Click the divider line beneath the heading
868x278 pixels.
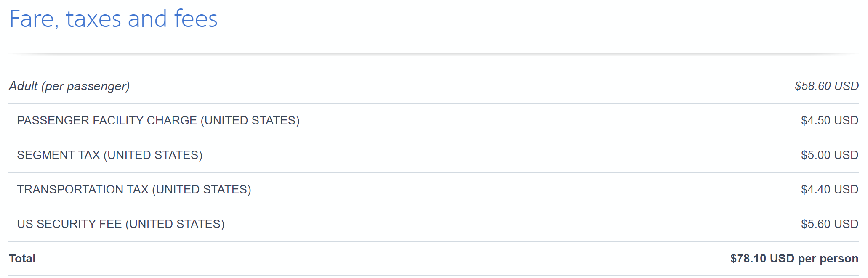434,53
